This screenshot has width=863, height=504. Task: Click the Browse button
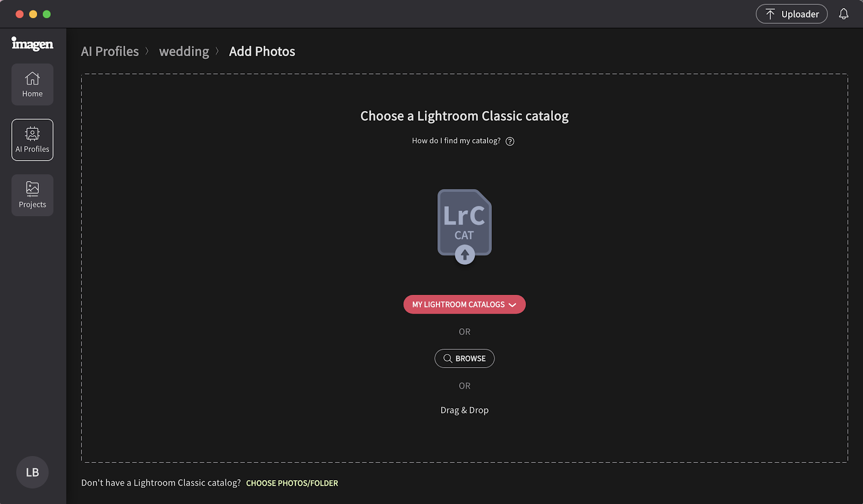(x=464, y=358)
